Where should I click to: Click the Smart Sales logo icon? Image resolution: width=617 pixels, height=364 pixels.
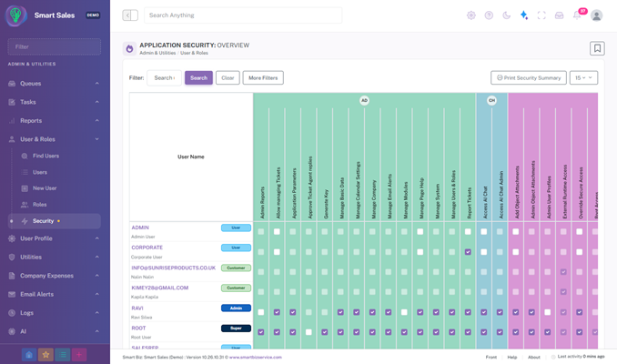15,15
